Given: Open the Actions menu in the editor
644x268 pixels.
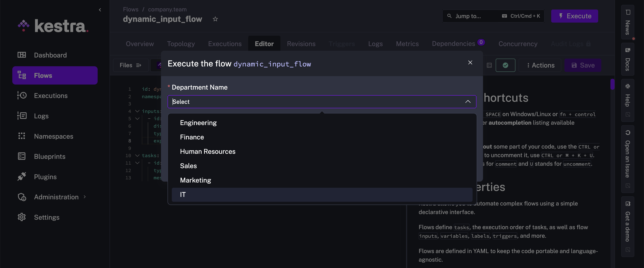Looking at the screenshot, I should click(540, 65).
